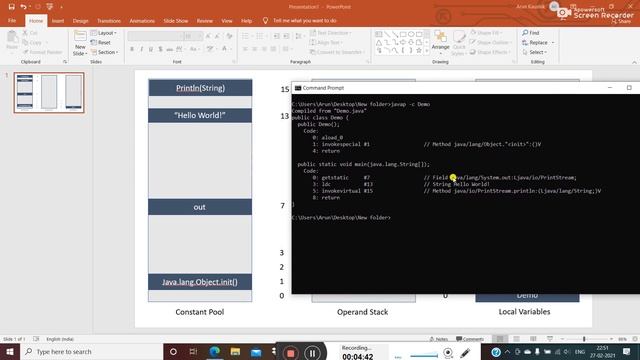Switch to Reading view in status bar

[533, 339]
